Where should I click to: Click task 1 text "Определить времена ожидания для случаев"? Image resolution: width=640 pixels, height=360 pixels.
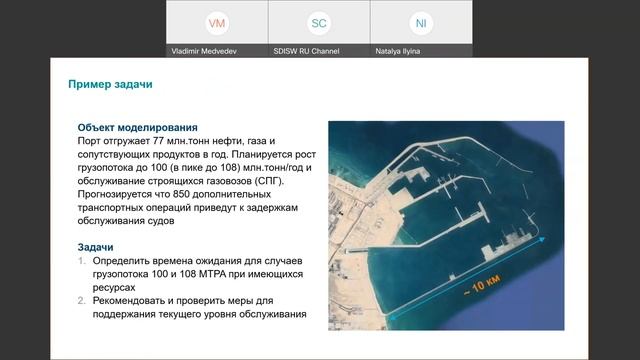point(198,260)
